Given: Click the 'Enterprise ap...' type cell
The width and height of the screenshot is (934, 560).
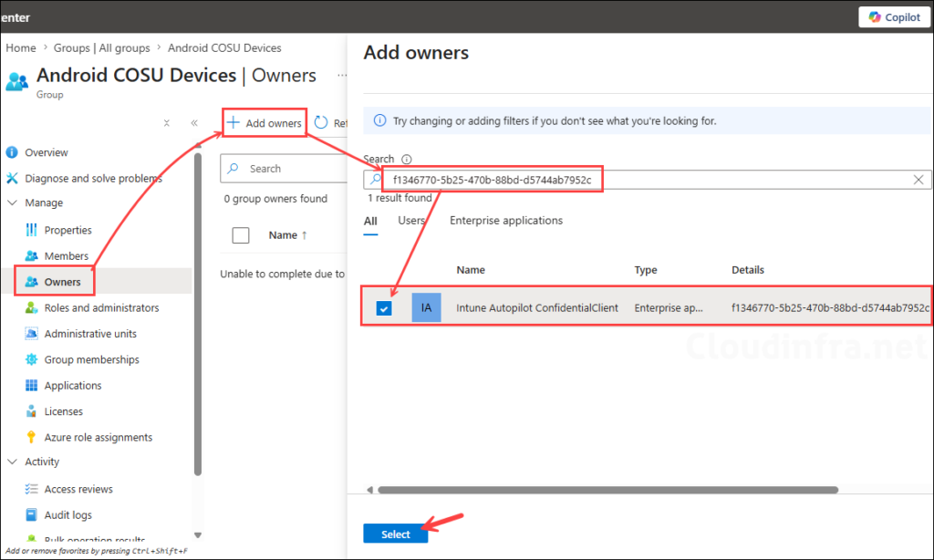Looking at the screenshot, I should [x=669, y=307].
